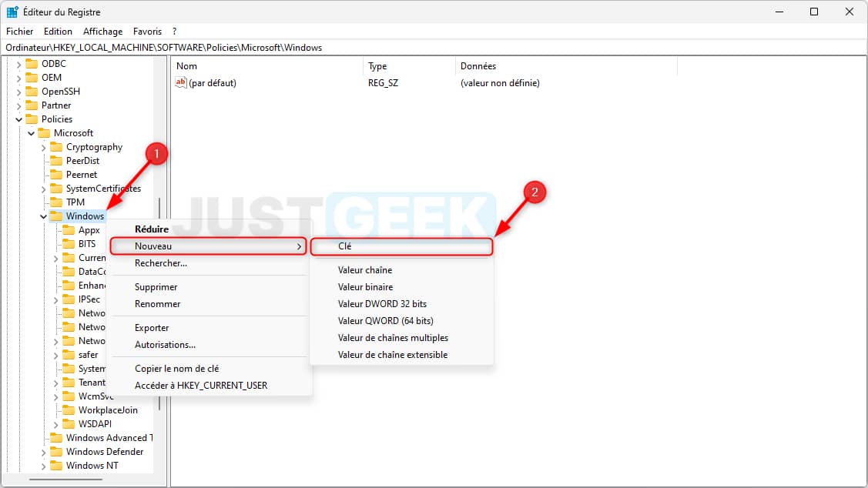Expand the SystemCertificates tree node
The height and width of the screenshot is (488, 868).
coord(43,189)
